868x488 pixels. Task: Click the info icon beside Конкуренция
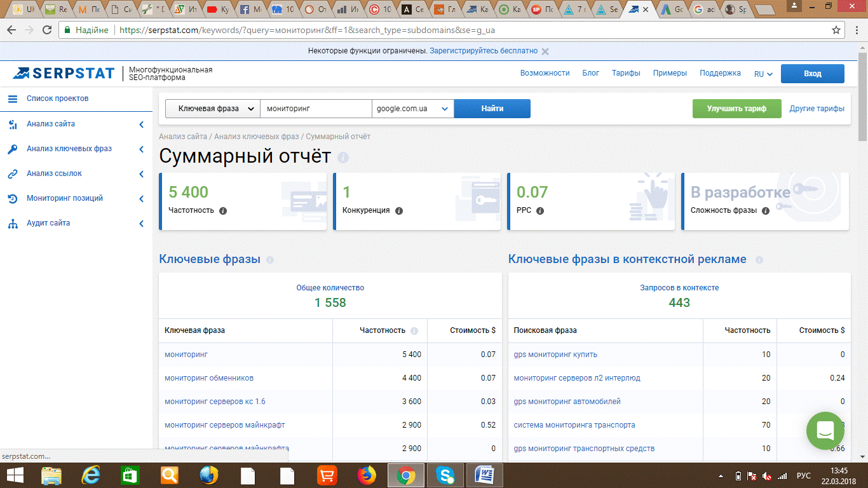click(x=399, y=210)
